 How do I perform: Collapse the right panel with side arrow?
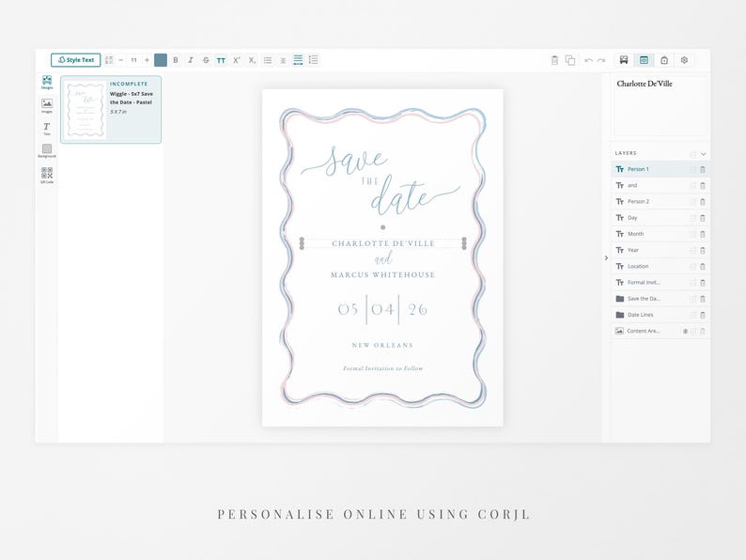(606, 257)
